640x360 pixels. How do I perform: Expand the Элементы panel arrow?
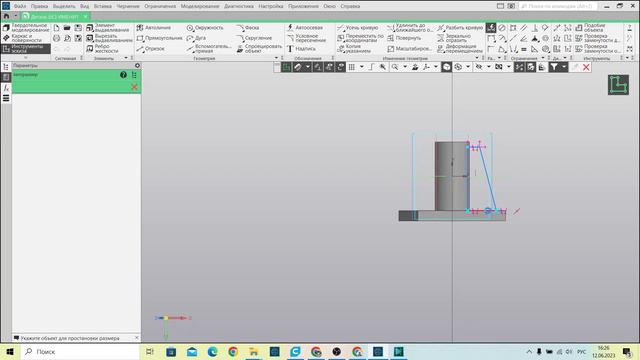(126, 58)
